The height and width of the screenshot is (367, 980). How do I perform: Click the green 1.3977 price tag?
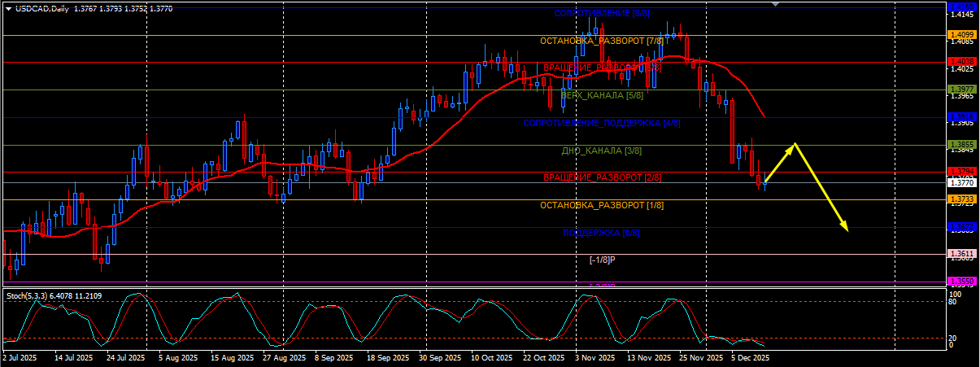click(x=962, y=90)
